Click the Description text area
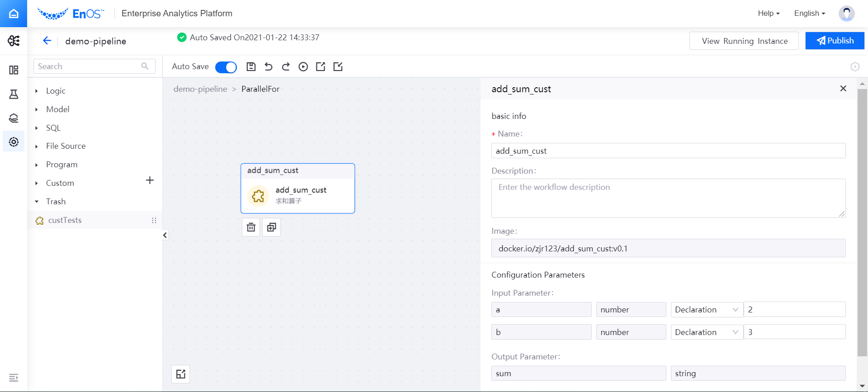 pyautogui.click(x=668, y=198)
